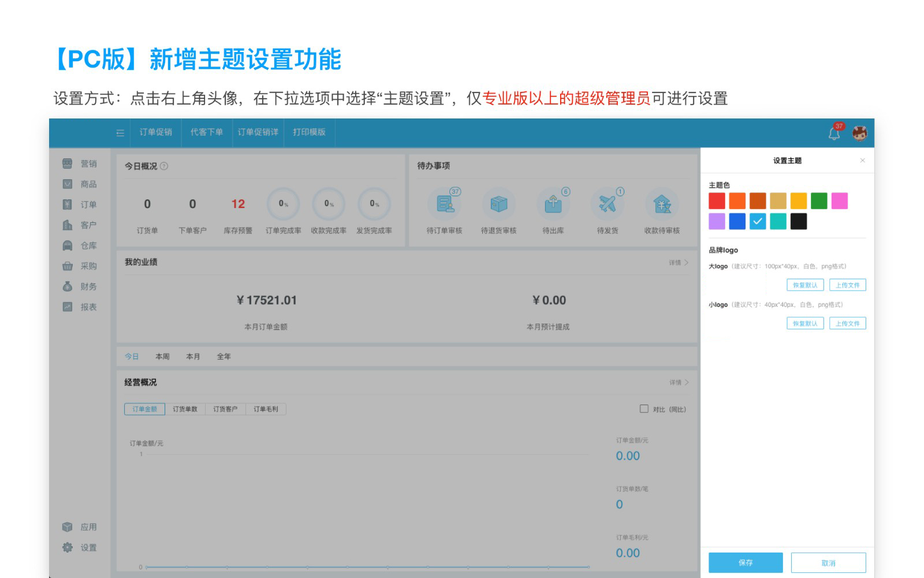Open the 待退货审核 box icon
This screenshot has width=924, height=578.
[x=498, y=204]
